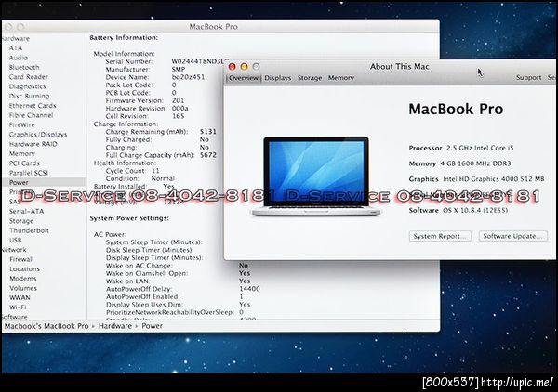Image resolution: width=558 pixels, height=392 pixels.
Task: Click the Cycle Count value 11
Action: click(155, 171)
